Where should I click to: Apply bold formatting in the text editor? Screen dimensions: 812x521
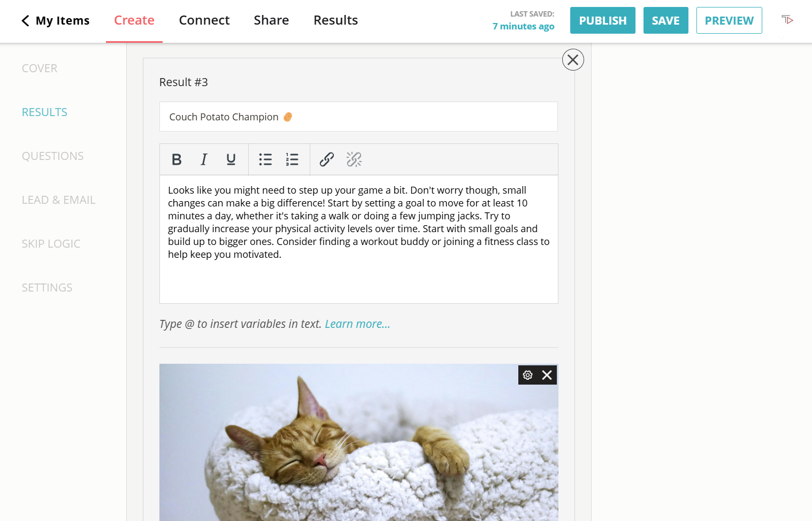177,159
